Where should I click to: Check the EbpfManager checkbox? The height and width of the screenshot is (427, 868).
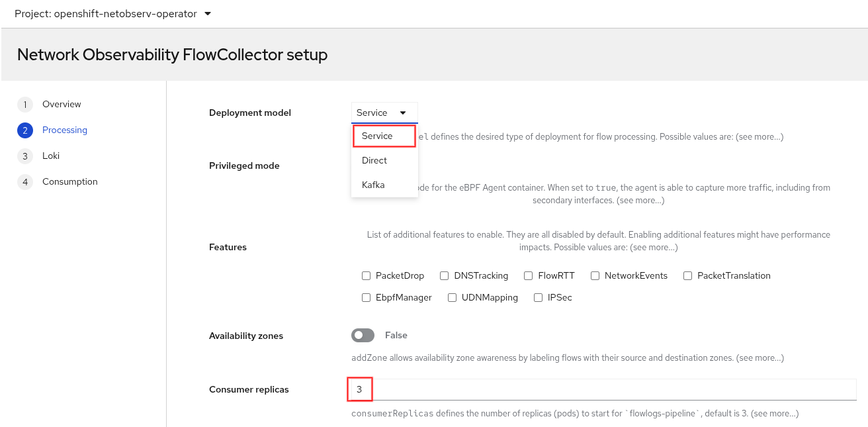(366, 297)
